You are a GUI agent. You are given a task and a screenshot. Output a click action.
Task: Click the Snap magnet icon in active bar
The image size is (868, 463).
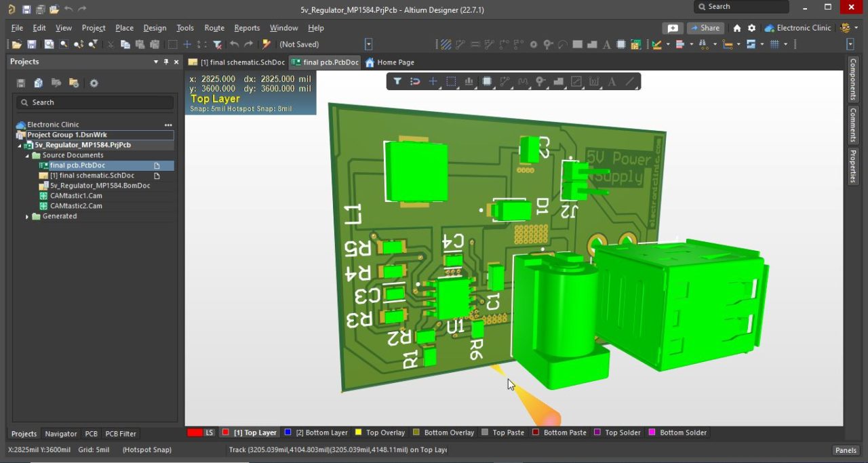(415, 81)
